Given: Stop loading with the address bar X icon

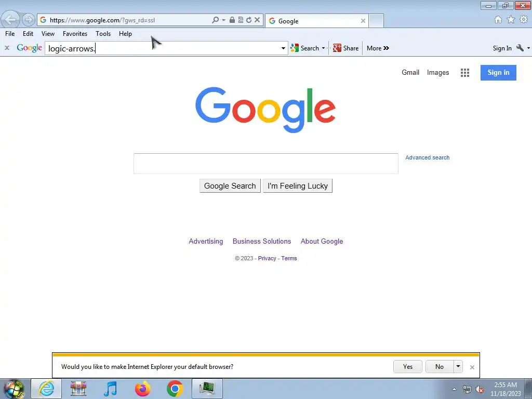Looking at the screenshot, I should (x=257, y=20).
